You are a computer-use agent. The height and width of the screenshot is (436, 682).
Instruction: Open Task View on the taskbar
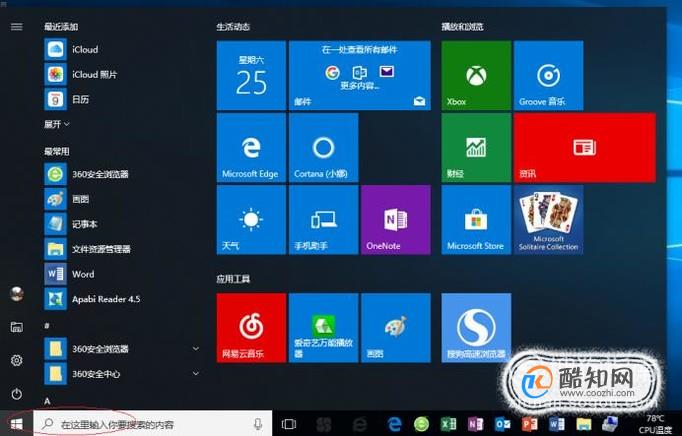pos(288,424)
